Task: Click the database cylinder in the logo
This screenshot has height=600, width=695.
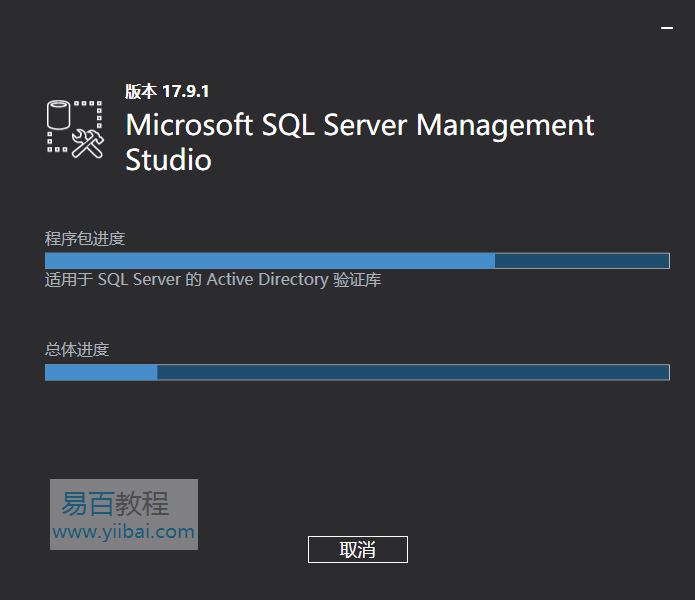Action: [59, 114]
